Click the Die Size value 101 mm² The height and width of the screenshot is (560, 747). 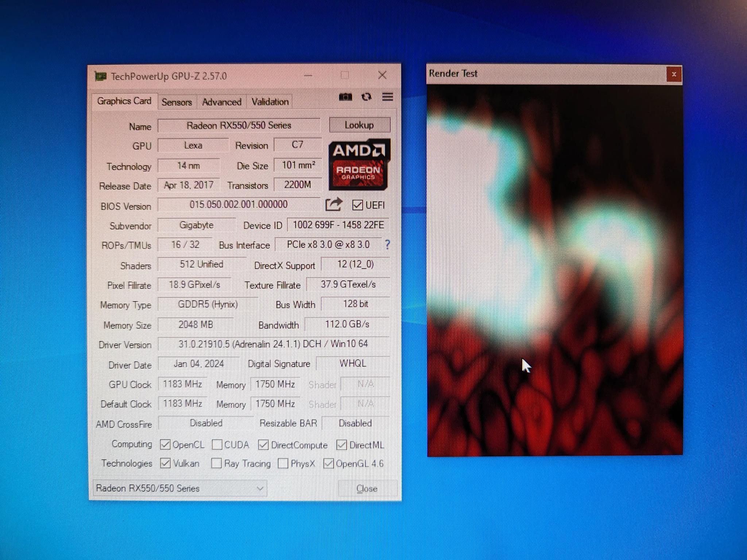298,165
